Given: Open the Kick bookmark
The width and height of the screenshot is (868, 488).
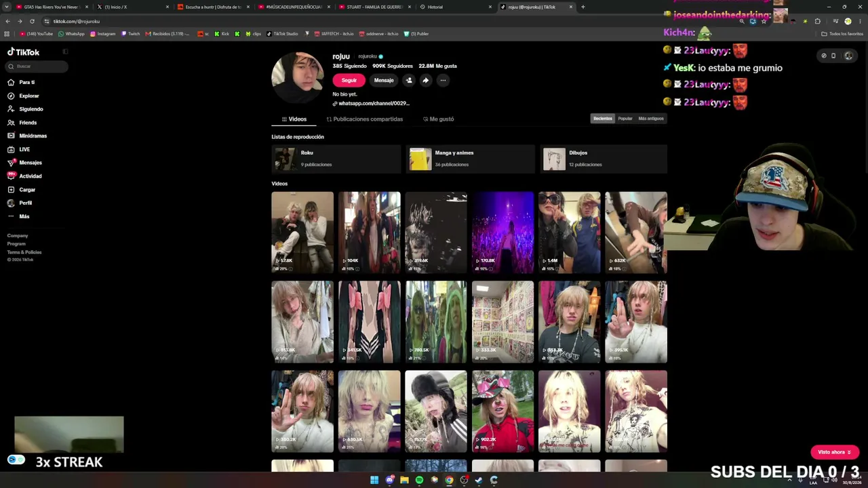Looking at the screenshot, I should click(222, 34).
